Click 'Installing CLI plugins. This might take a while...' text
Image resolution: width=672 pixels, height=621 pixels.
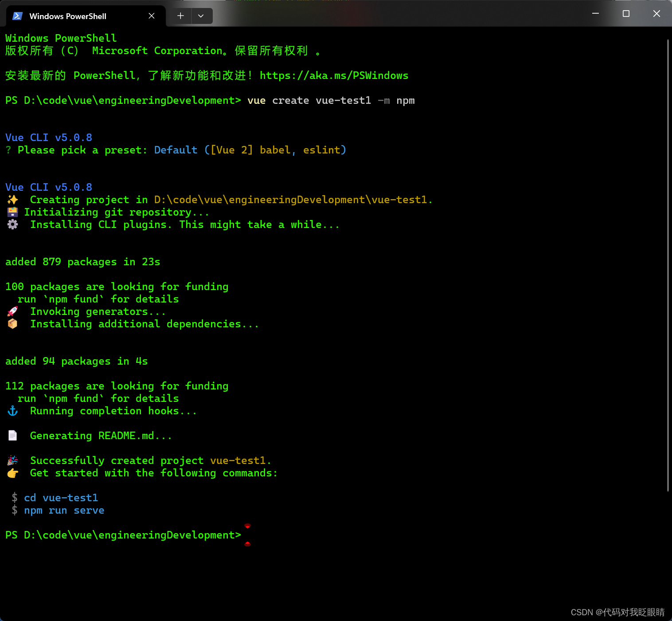click(x=185, y=224)
